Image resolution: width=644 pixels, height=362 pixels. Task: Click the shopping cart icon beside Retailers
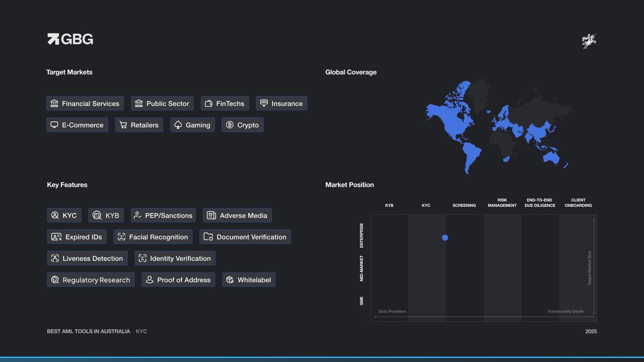[x=123, y=125]
